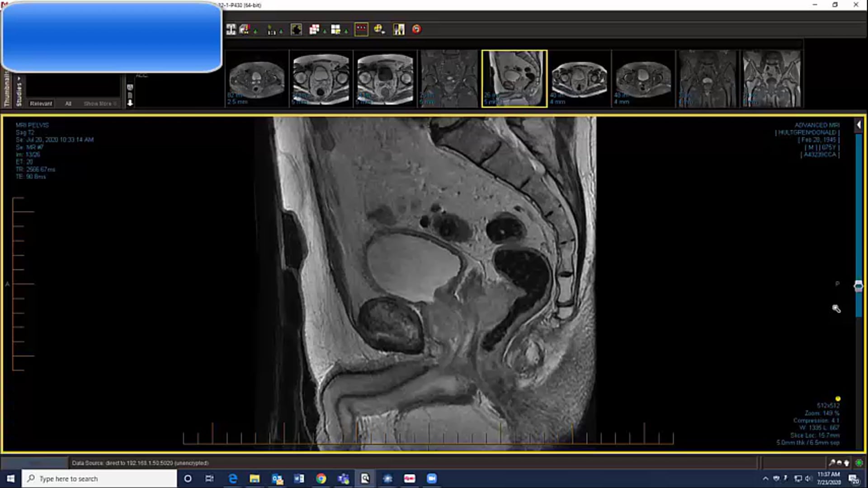Toggle the yellow status indicator near image info
The height and width of the screenshot is (488, 868).
[x=839, y=398]
